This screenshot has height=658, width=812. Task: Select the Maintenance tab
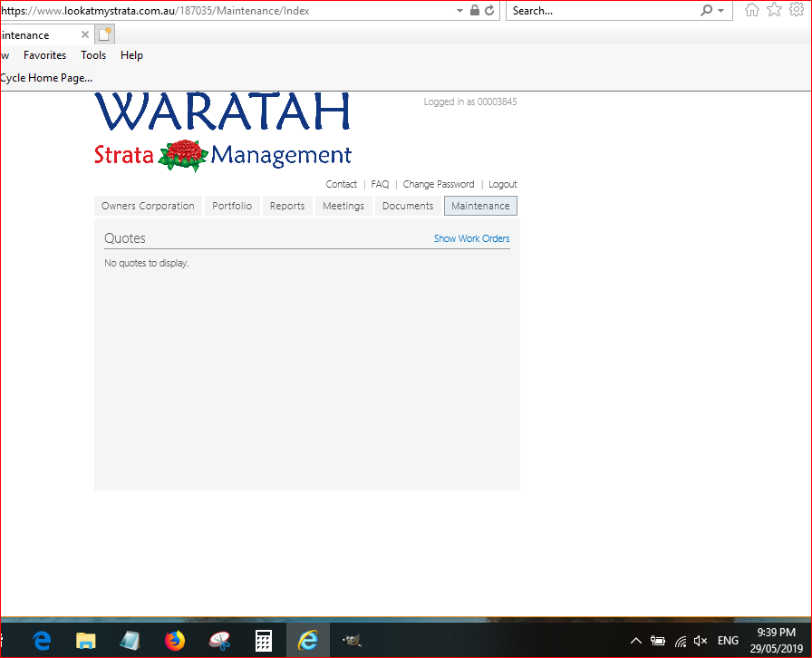pyautogui.click(x=480, y=206)
